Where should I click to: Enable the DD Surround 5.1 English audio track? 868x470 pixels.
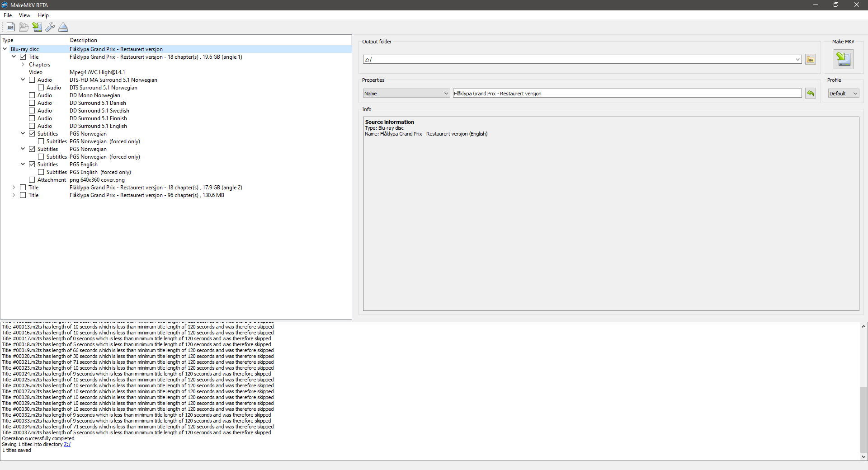[32, 126]
